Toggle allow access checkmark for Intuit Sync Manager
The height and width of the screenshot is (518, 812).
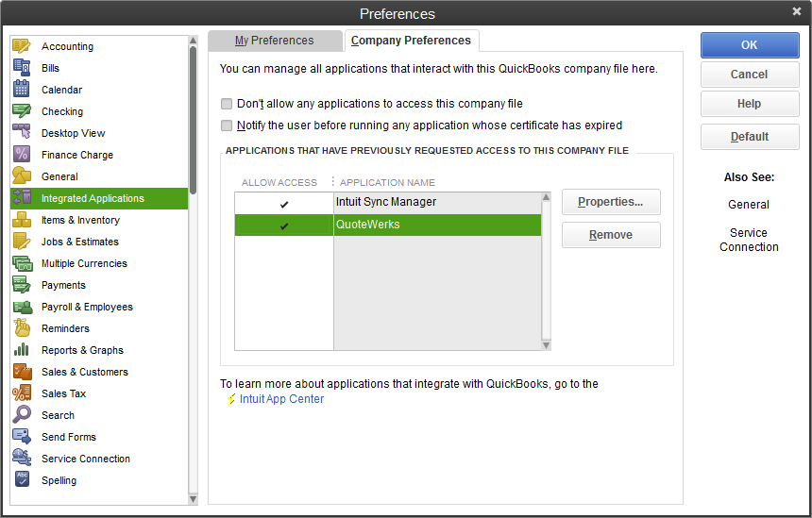pos(284,203)
